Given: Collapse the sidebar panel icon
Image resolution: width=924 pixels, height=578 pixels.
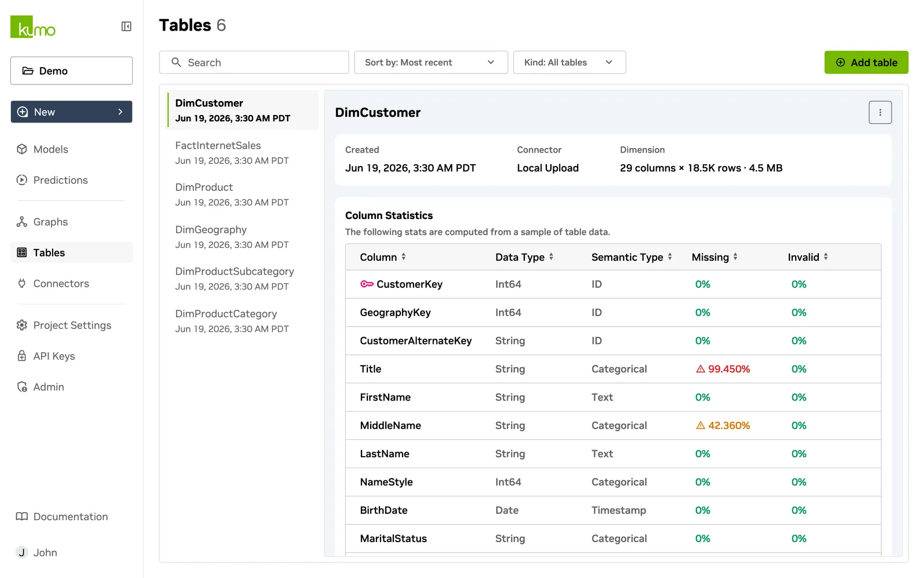Looking at the screenshot, I should pos(126,26).
